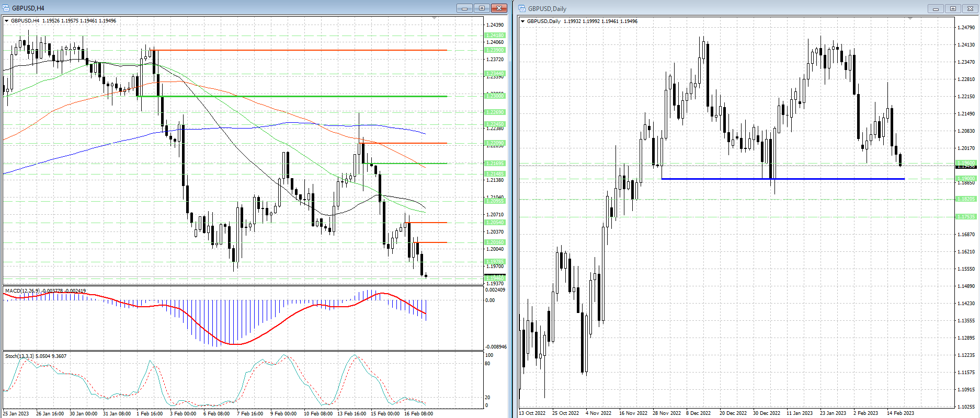The width and height of the screenshot is (980, 418).
Task: Select the red horizontal line at 1.22090
Action: click(403, 143)
